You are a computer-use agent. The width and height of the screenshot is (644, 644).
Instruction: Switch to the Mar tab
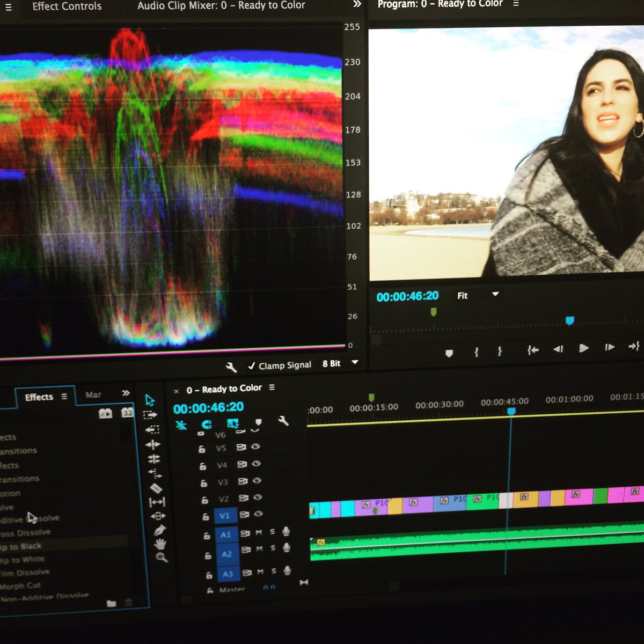point(93,394)
